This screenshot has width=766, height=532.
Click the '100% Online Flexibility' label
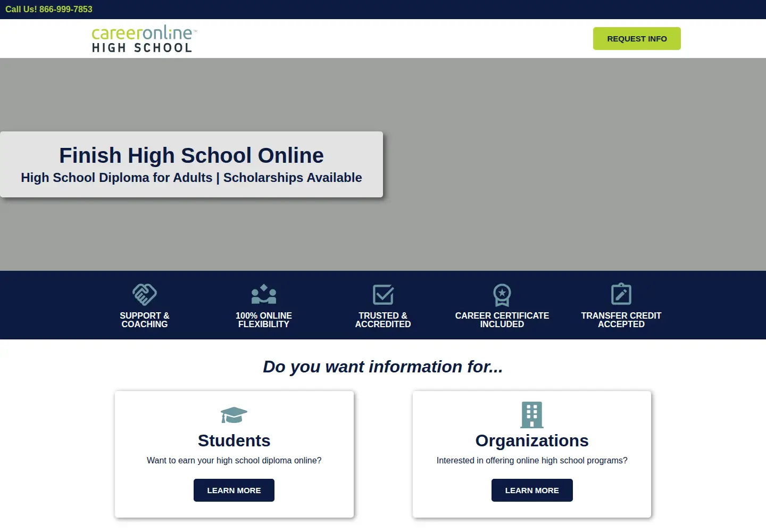click(x=264, y=320)
